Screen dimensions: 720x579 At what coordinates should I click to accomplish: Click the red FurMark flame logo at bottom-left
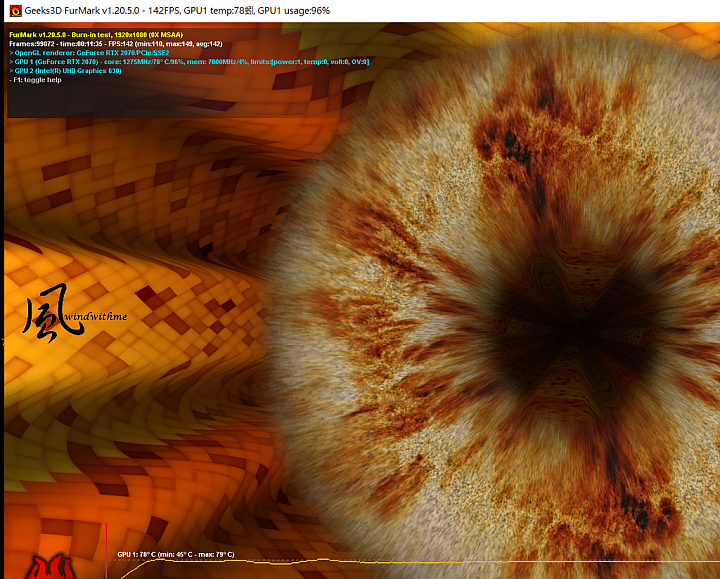(x=50, y=567)
